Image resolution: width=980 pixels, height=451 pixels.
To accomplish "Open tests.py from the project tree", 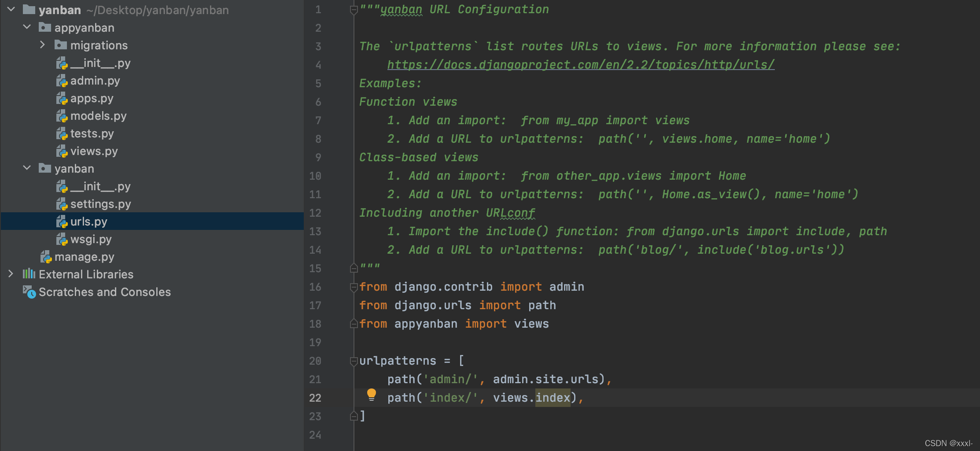I will pos(92,133).
